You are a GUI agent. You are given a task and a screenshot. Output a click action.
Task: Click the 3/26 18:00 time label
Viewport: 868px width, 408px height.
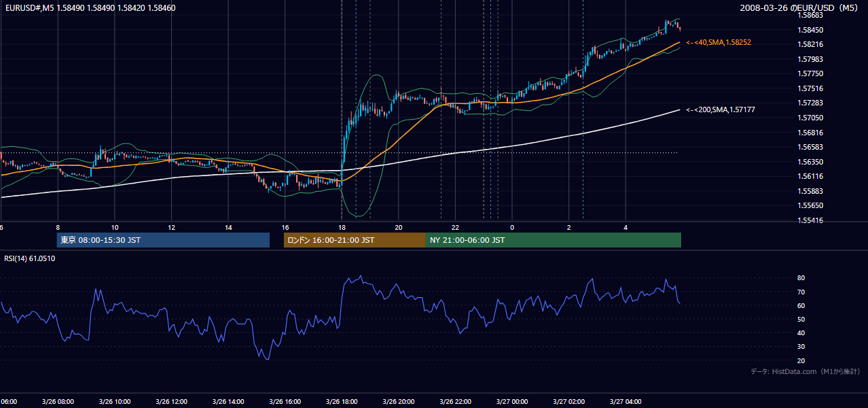(342, 402)
